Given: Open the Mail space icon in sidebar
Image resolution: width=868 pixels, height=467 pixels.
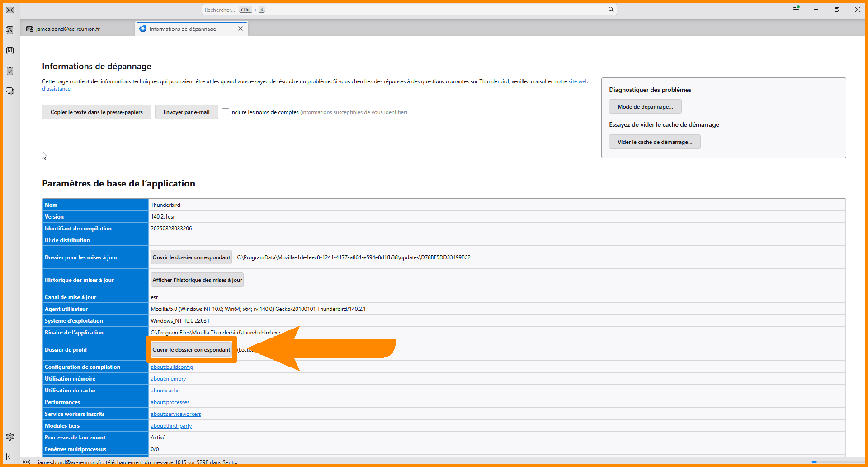Looking at the screenshot, I should click(10, 10).
